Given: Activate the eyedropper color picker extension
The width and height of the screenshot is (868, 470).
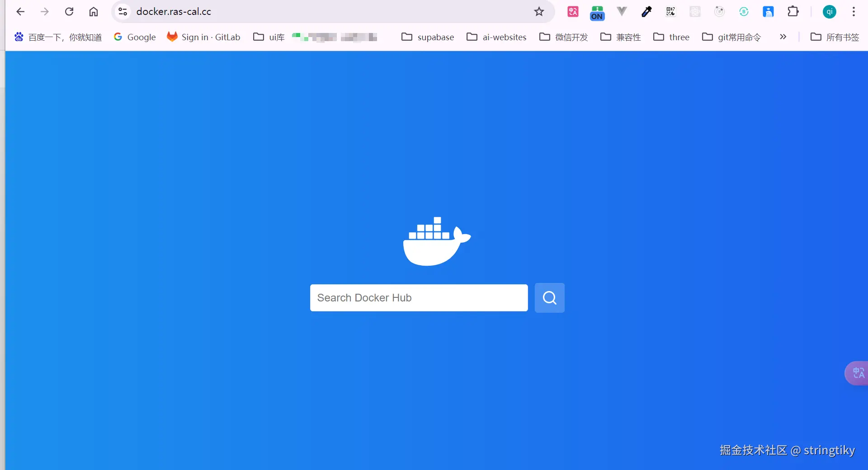Looking at the screenshot, I should pos(646,12).
